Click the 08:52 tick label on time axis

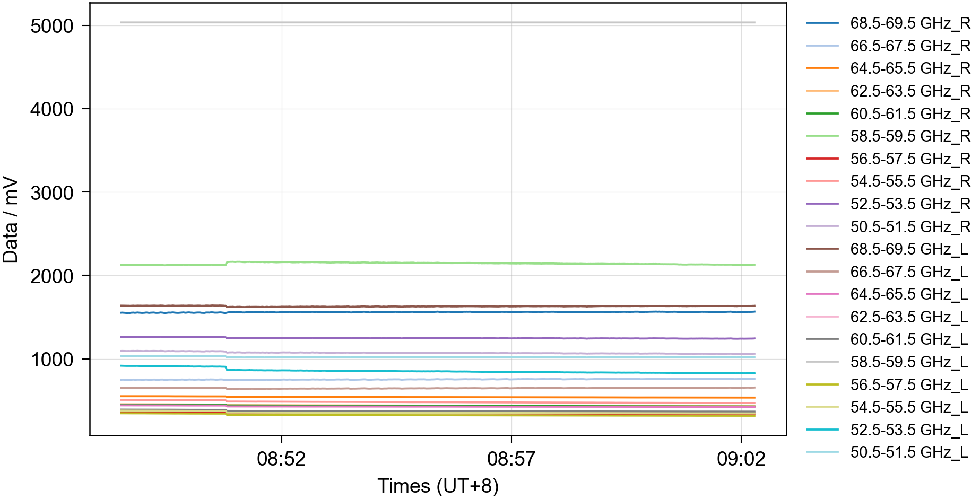click(x=281, y=459)
